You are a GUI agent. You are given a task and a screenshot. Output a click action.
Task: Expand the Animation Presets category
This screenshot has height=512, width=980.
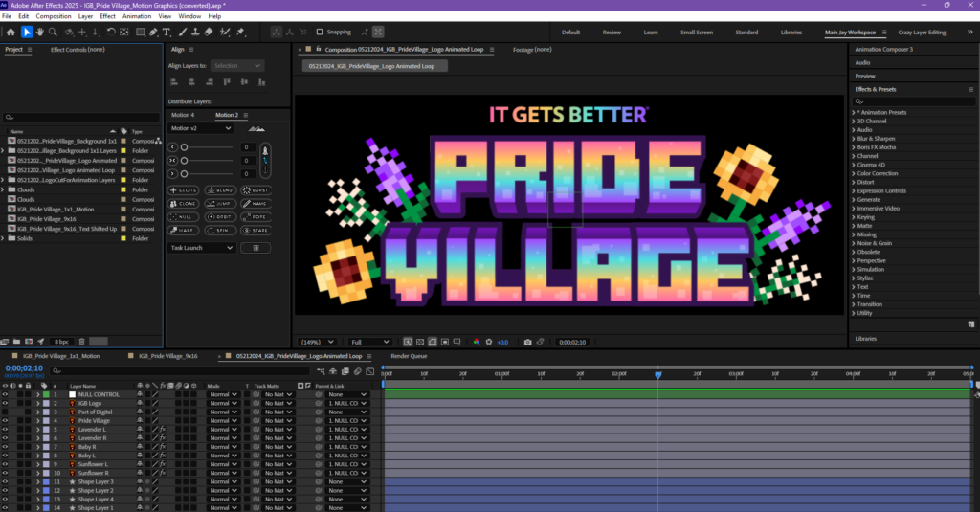tap(854, 113)
